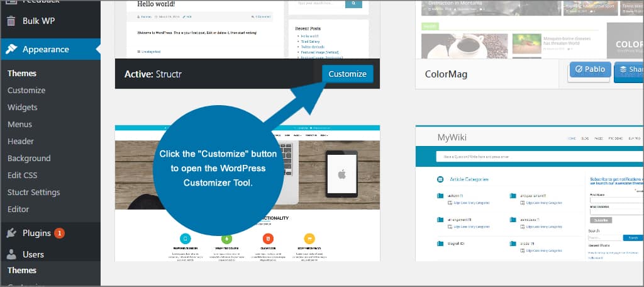Click the green water-drop circle icon
Screen dimensions: 644x287
tap(226, 239)
